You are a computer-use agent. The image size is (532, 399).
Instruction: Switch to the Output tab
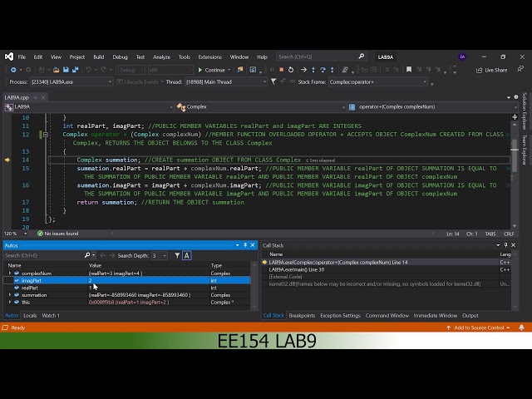470,316
